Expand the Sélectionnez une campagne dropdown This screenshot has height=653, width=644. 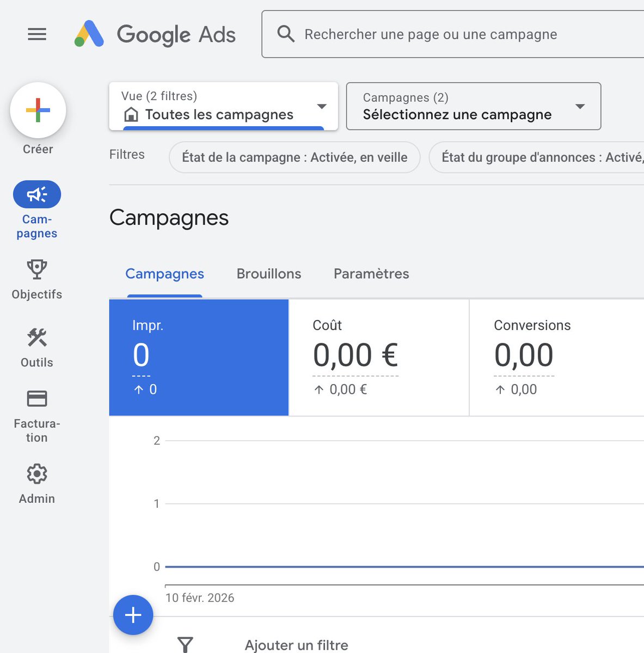tap(474, 106)
